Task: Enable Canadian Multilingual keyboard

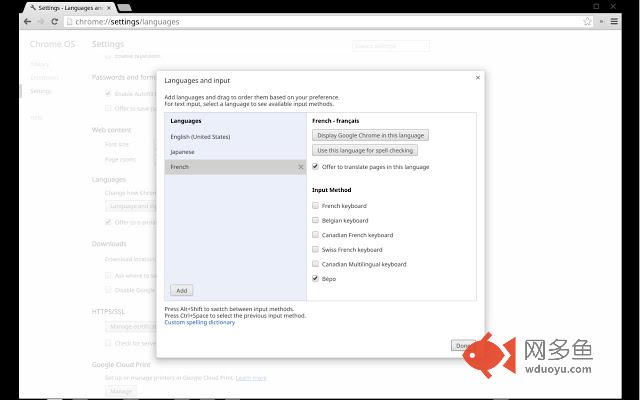Action: click(316, 264)
